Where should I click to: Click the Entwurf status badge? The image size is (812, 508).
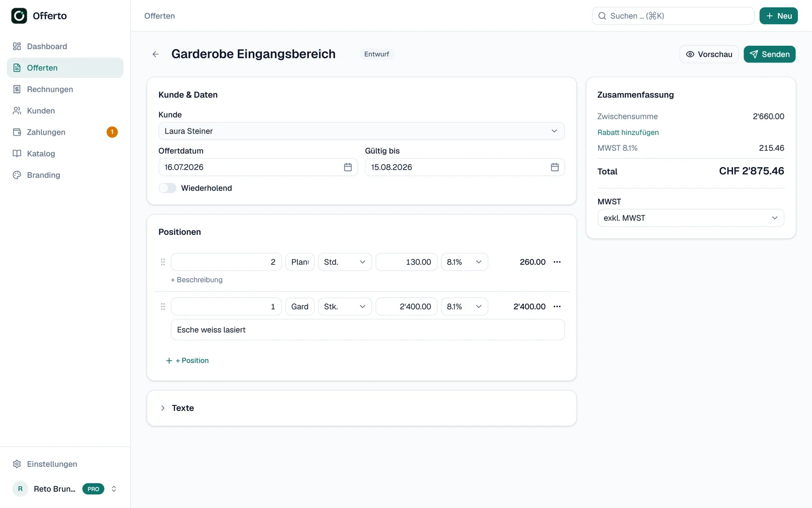point(377,54)
